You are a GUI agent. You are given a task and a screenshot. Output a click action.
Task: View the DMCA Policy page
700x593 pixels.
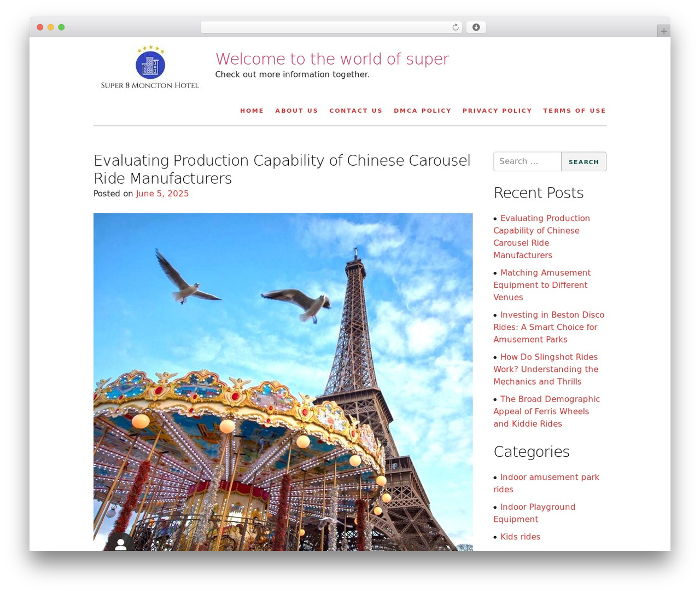(x=423, y=111)
